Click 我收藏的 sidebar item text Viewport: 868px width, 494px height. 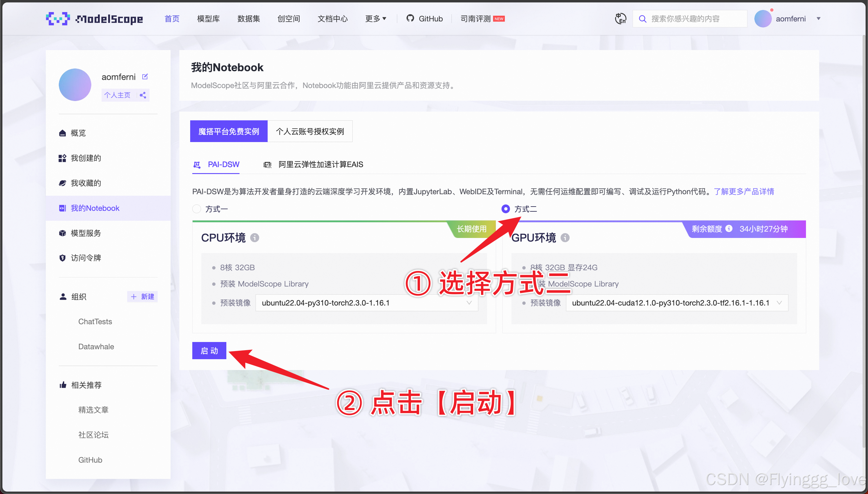coord(86,183)
